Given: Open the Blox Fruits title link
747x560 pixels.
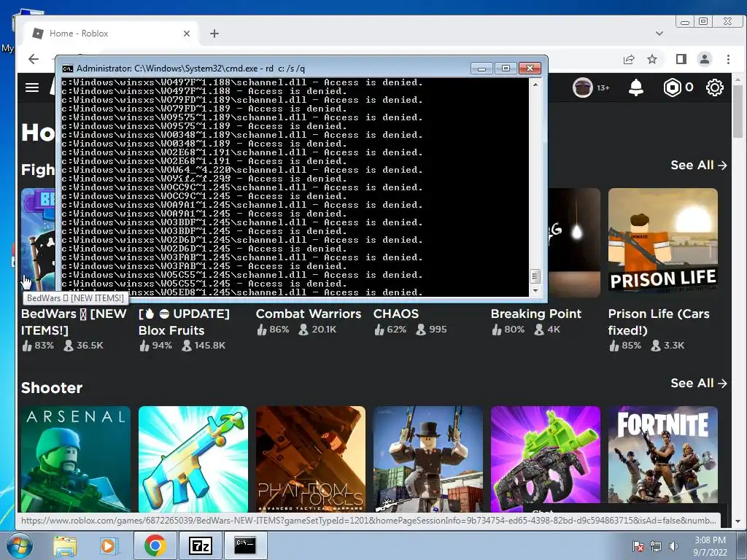Looking at the screenshot, I should click(x=184, y=322).
